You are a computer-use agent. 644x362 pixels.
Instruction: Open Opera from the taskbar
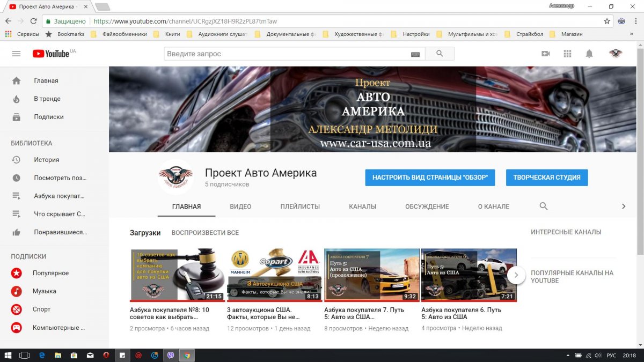106,355
